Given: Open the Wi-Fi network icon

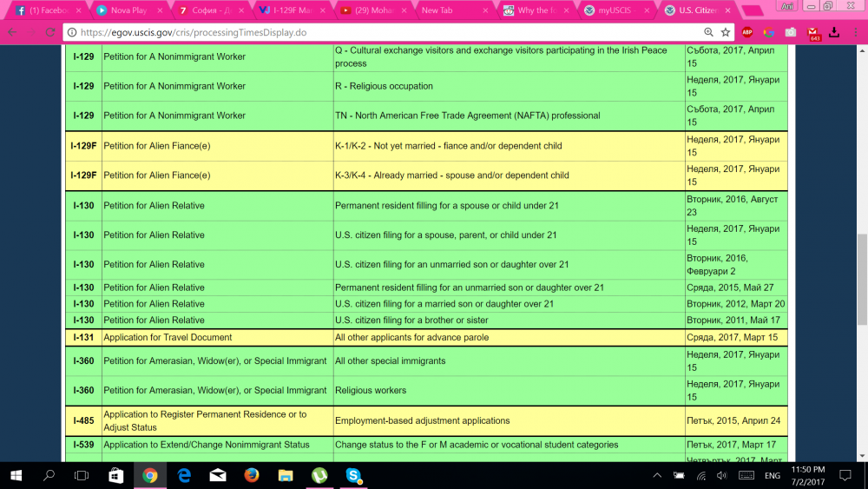Looking at the screenshot, I should point(700,476).
